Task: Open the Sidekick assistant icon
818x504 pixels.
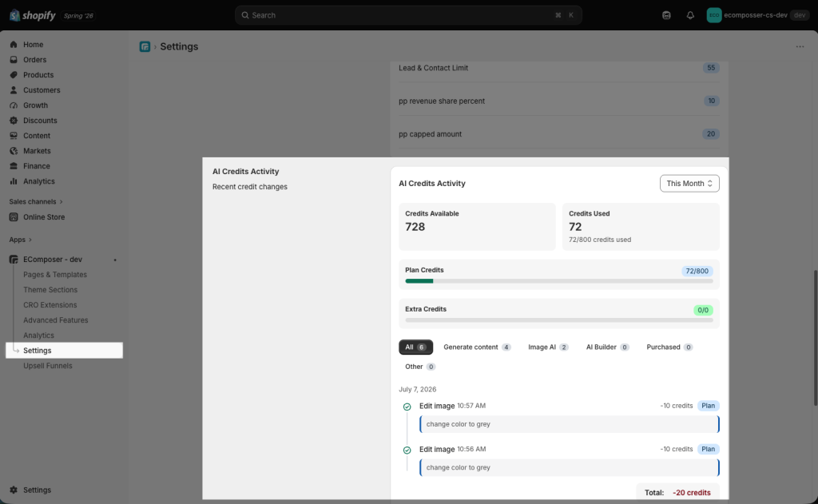Action: (x=666, y=15)
